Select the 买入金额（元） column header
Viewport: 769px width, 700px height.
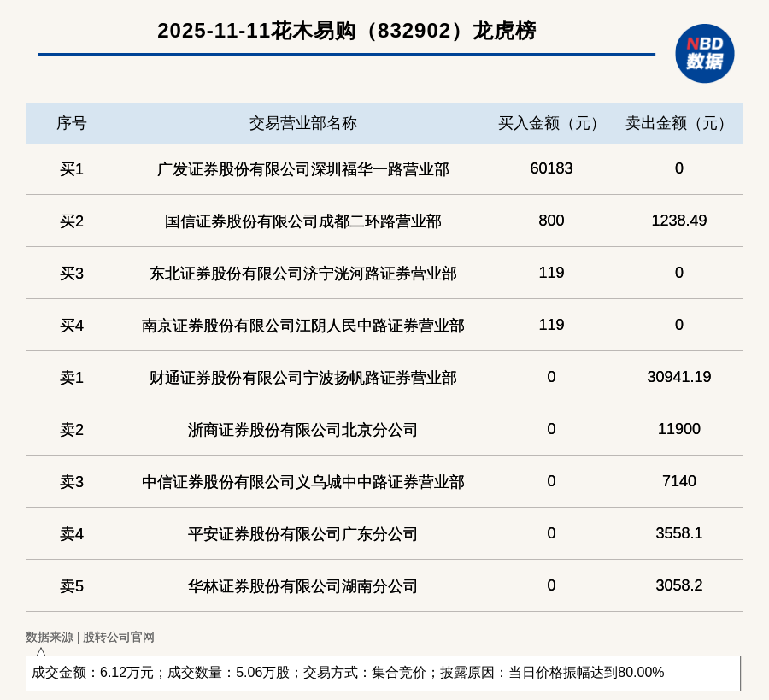551,123
